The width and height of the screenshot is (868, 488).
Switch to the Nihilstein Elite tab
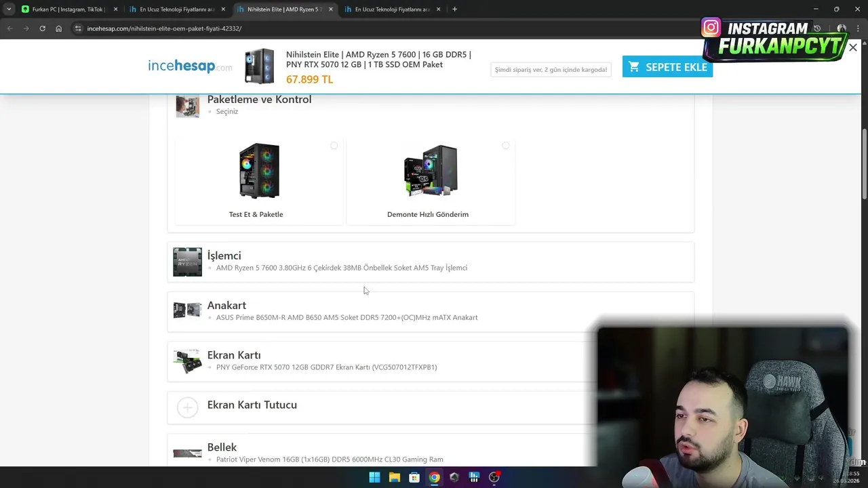(283, 9)
